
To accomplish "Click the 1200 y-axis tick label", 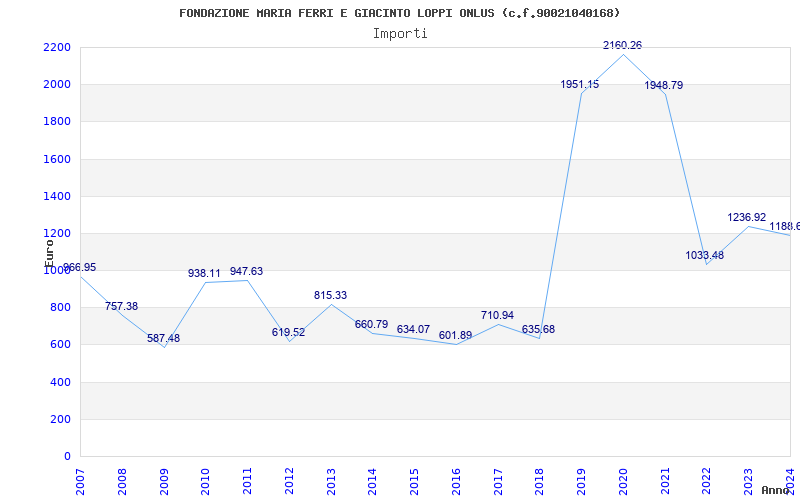I will pos(57,234).
